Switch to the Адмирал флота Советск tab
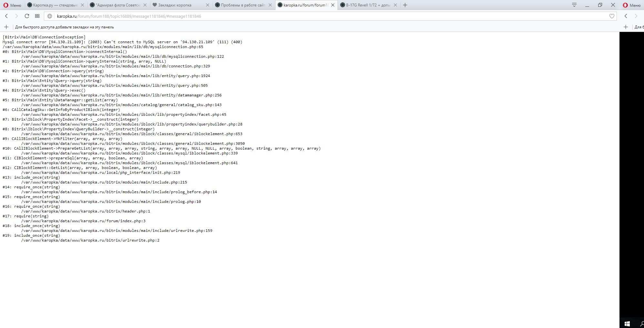This screenshot has height=328, width=644. [x=118, y=5]
